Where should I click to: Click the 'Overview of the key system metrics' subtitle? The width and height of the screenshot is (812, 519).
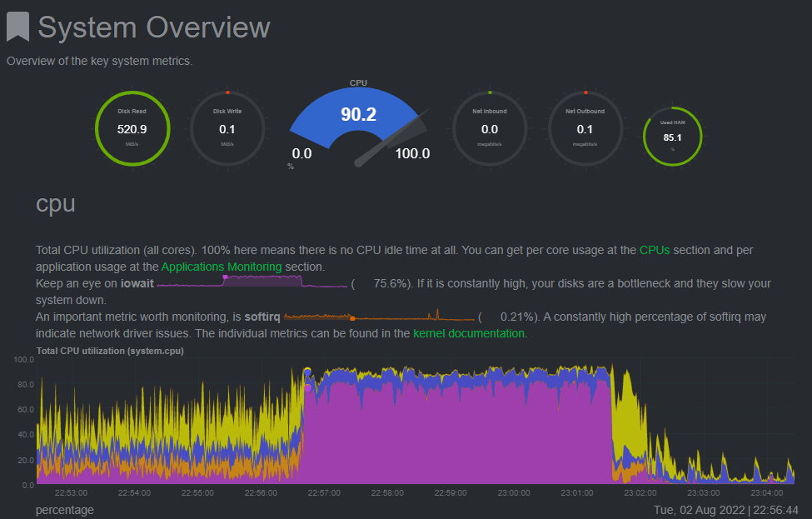click(x=99, y=61)
